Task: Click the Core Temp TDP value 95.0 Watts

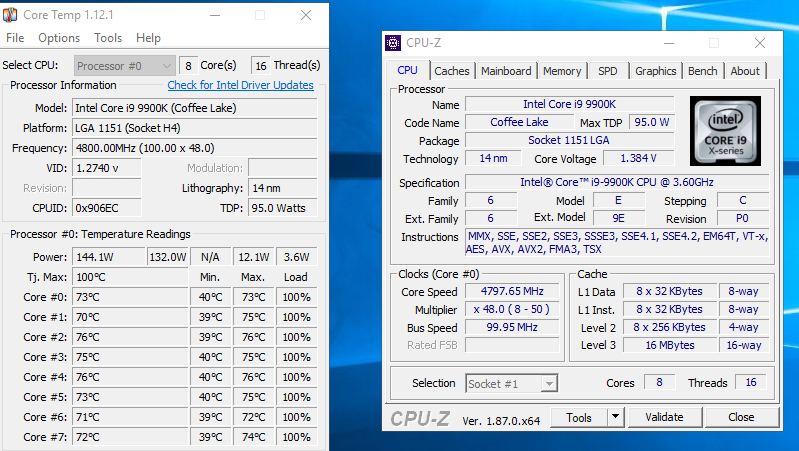Action: 283,208
